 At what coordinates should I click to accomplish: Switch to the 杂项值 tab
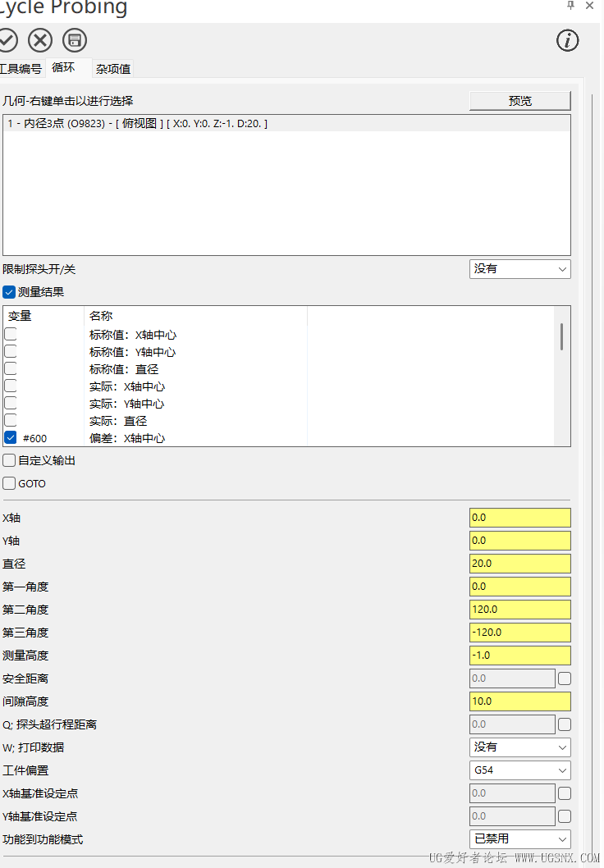click(x=113, y=69)
